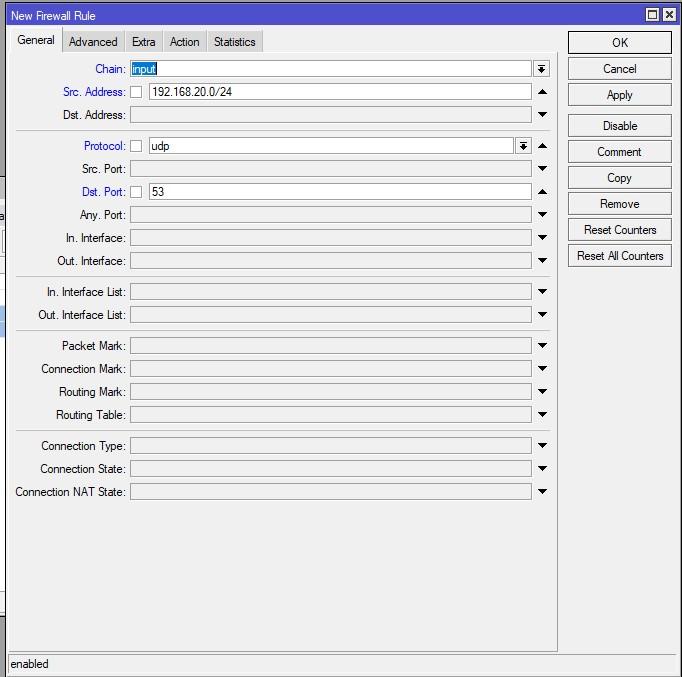The height and width of the screenshot is (677, 682).
Task: Expand the Connection Mark field
Action: 542,369
